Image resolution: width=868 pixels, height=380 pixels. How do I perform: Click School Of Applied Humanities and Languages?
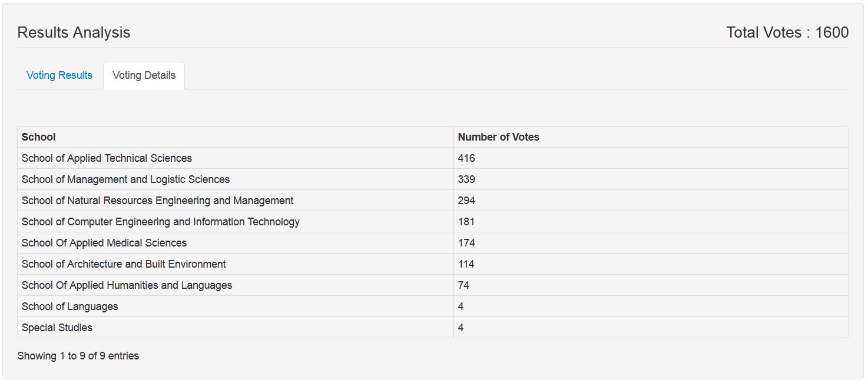(127, 285)
